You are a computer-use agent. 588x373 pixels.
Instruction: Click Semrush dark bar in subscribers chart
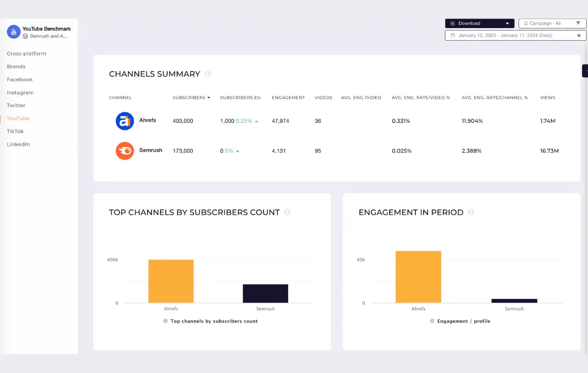coord(265,294)
